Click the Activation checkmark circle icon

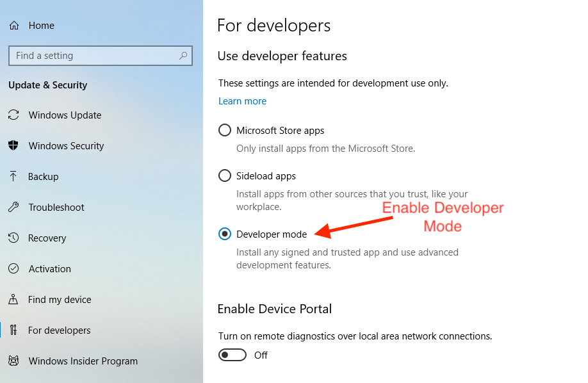(x=13, y=269)
